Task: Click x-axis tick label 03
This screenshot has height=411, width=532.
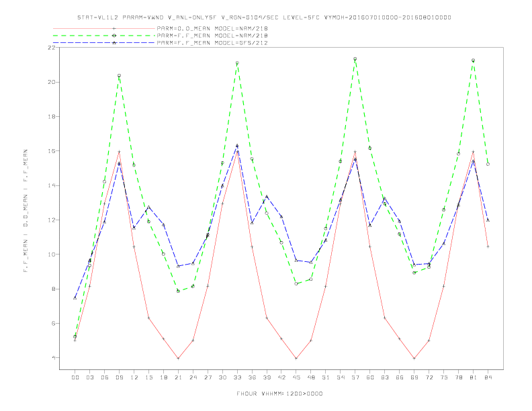Action: click(90, 377)
